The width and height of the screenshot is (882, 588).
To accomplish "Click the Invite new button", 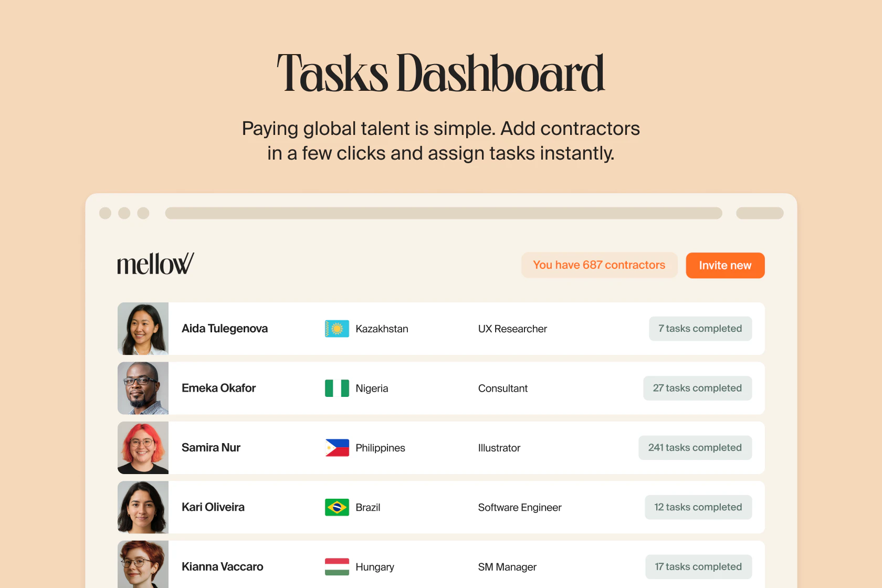I will (725, 265).
